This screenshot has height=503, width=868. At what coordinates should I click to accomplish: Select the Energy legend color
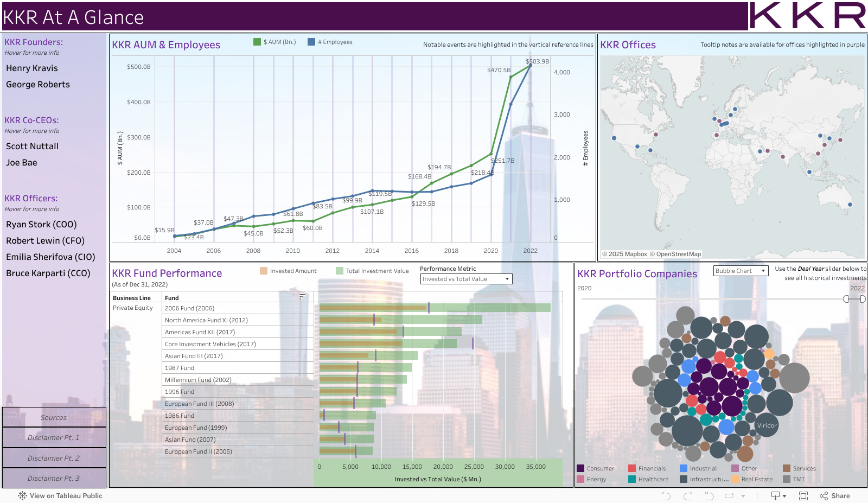580,479
